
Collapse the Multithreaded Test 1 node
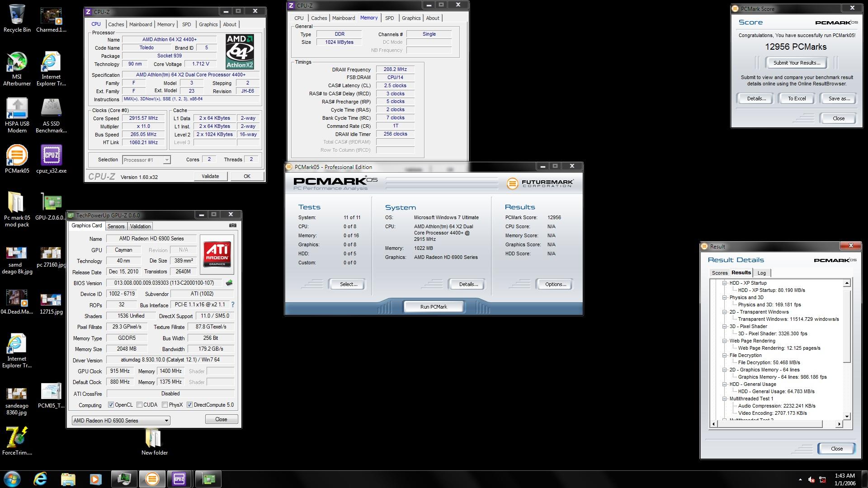pos(724,399)
